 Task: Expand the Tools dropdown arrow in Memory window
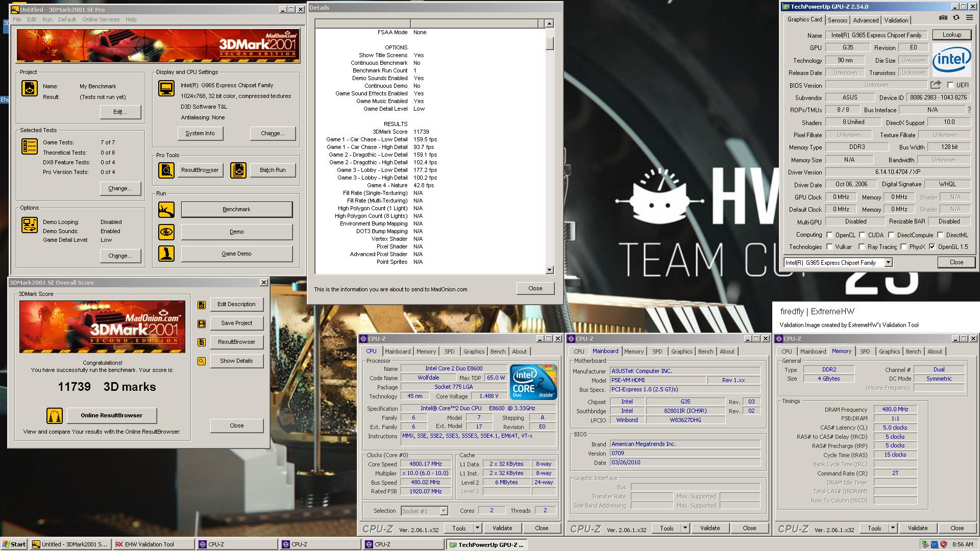tap(893, 528)
